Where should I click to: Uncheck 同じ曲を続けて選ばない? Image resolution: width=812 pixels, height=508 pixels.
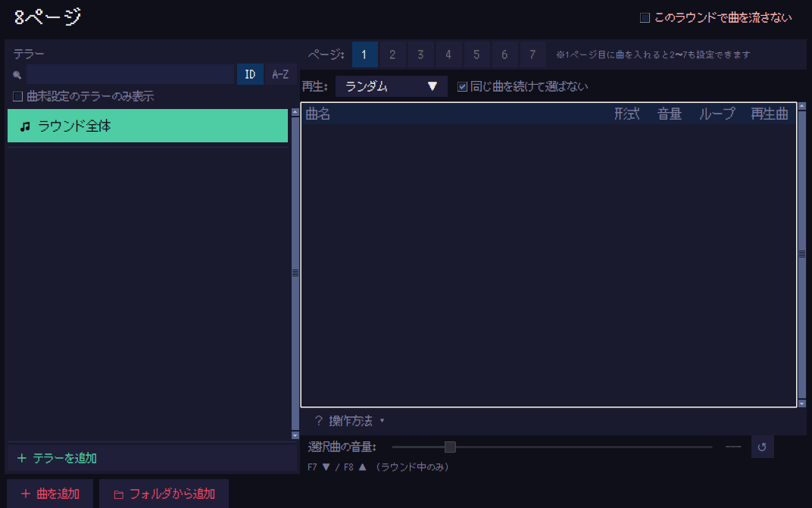[463, 86]
